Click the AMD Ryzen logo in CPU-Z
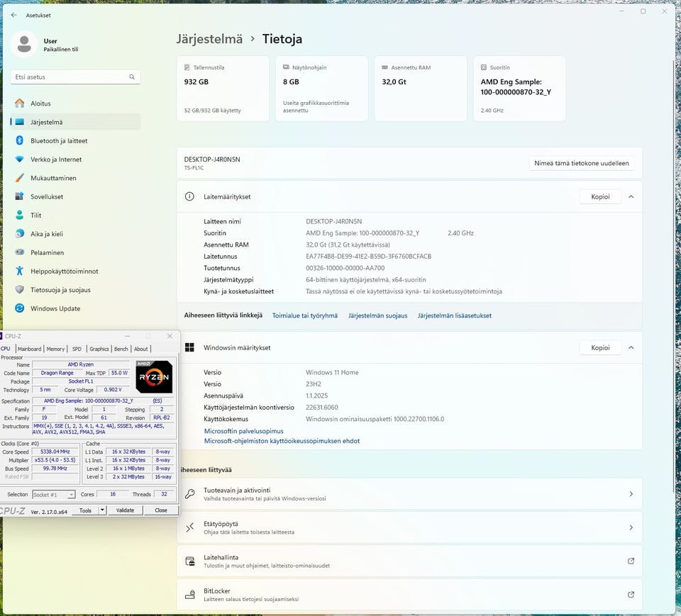This screenshot has width=681, height=616. tap(154, 377)
